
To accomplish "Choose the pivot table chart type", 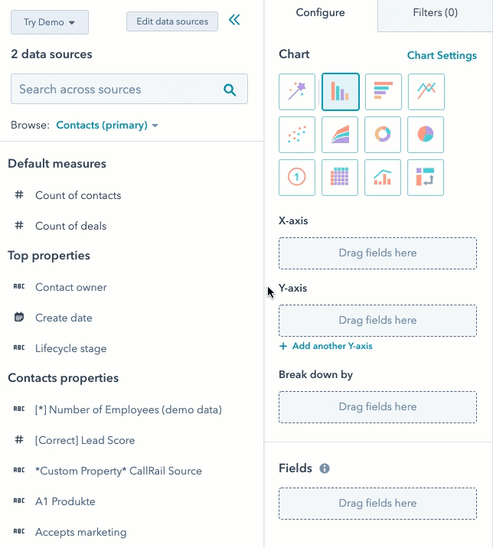I will click(x=425, y=178).
